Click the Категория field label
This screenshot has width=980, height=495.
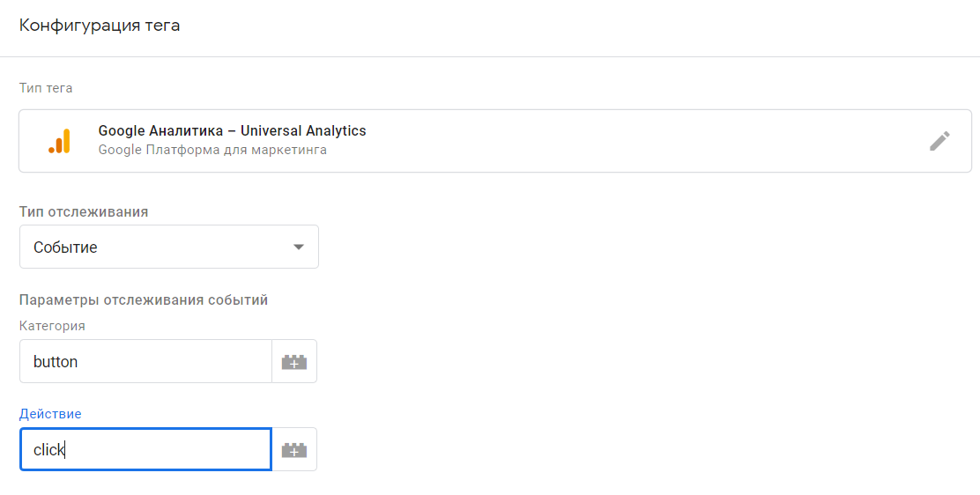(52, 326)
